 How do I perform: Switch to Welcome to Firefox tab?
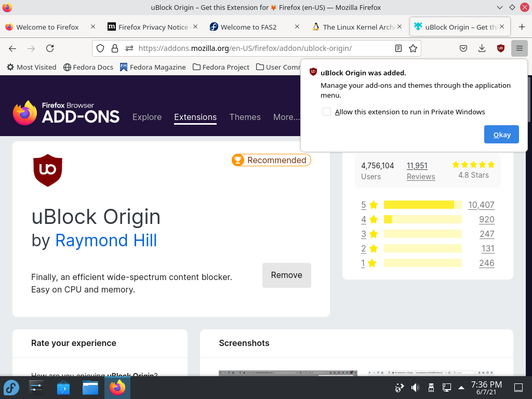click(x=47, y=27)
